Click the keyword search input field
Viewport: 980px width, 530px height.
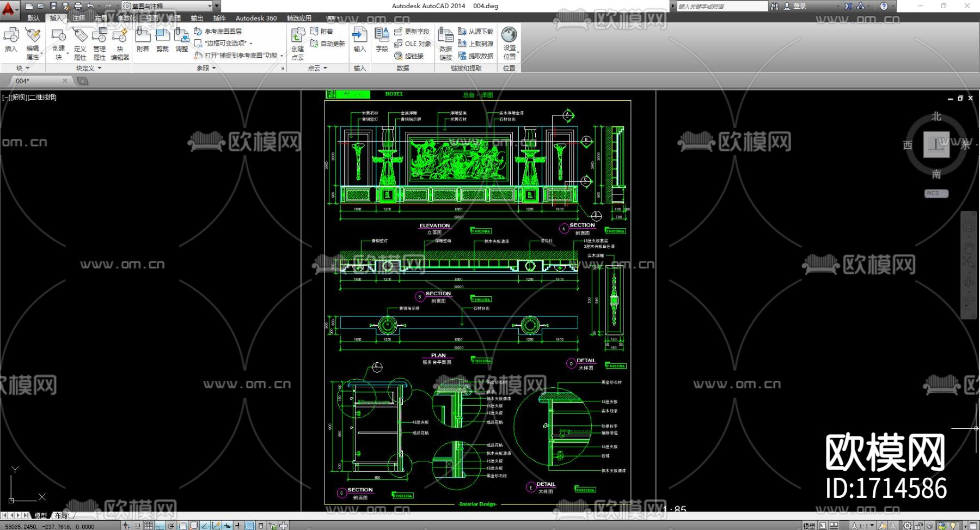pos(721,6)
